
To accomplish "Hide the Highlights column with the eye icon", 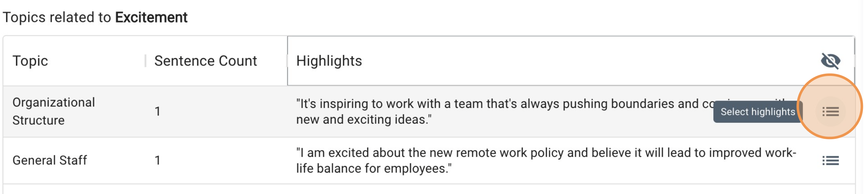I will [830, 61].
